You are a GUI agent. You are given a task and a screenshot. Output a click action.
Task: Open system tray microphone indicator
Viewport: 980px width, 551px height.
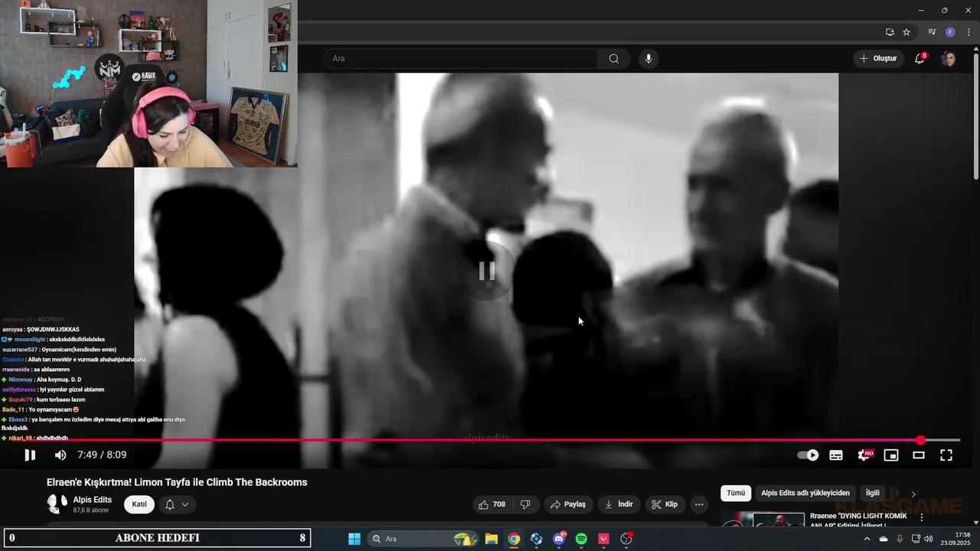coord(900,539)
